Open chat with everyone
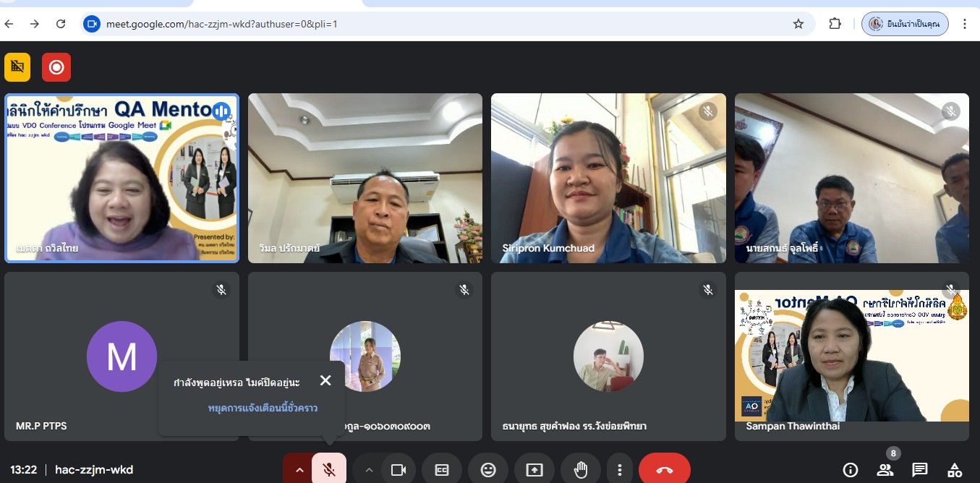980x483 pixels. 920,470
